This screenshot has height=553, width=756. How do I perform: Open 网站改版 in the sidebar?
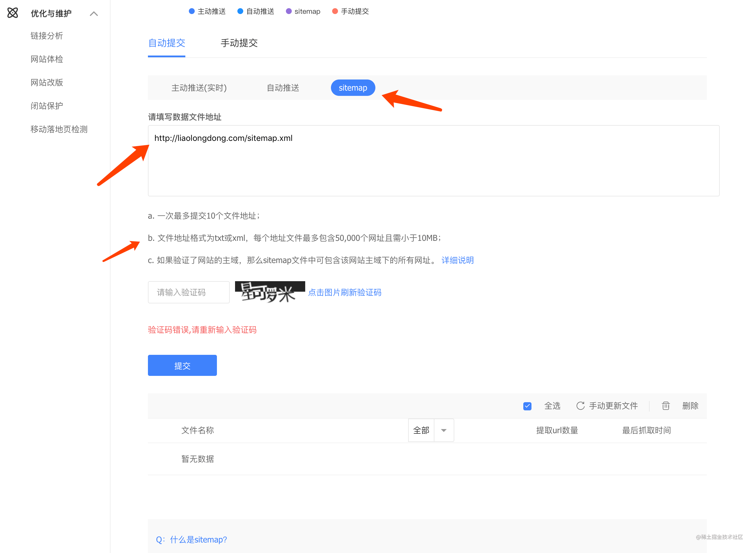click(x=46, y=83)
